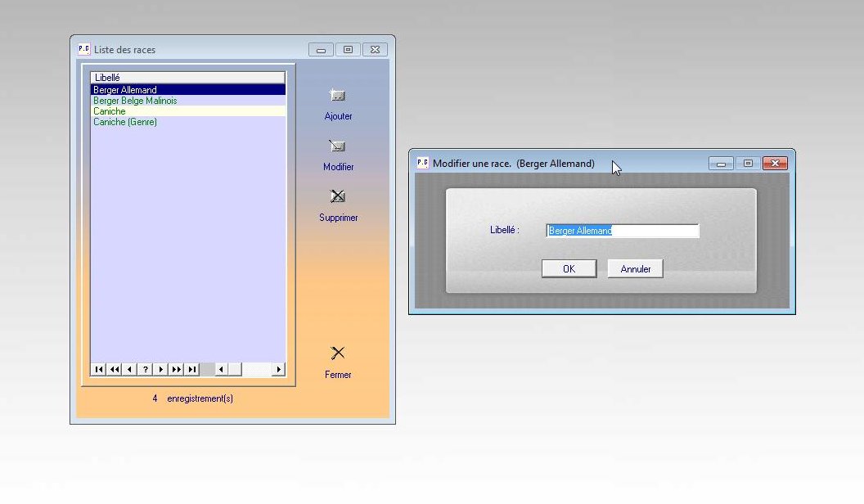Cancel the edit with Annuler button

tap(635, 269)
